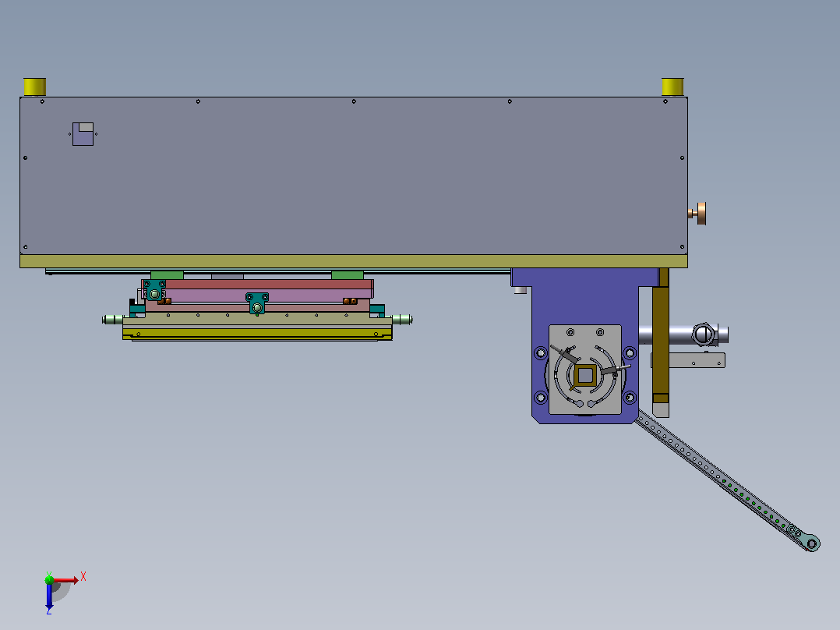Select the center teal bearing block
Screen dimensions: 840x630
(257, 303)
